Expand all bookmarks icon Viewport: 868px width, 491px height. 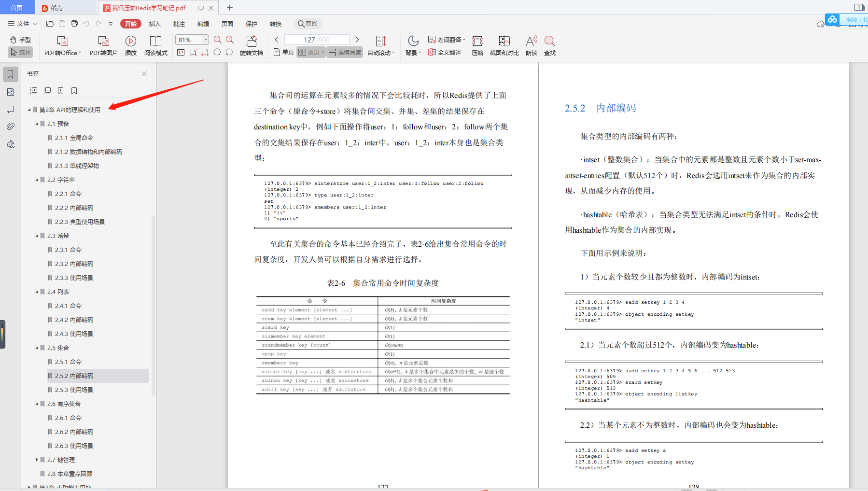pos(34,91)
